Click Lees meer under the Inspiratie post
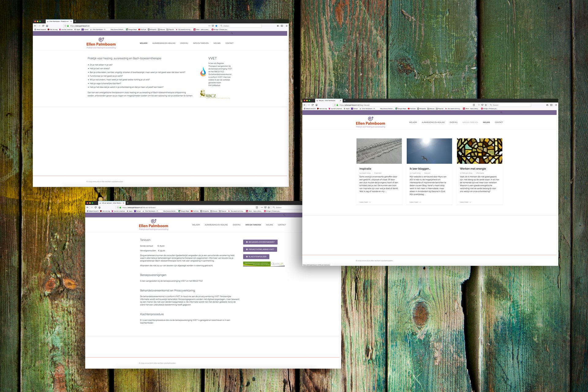588x392 pixels. point(365,202)
